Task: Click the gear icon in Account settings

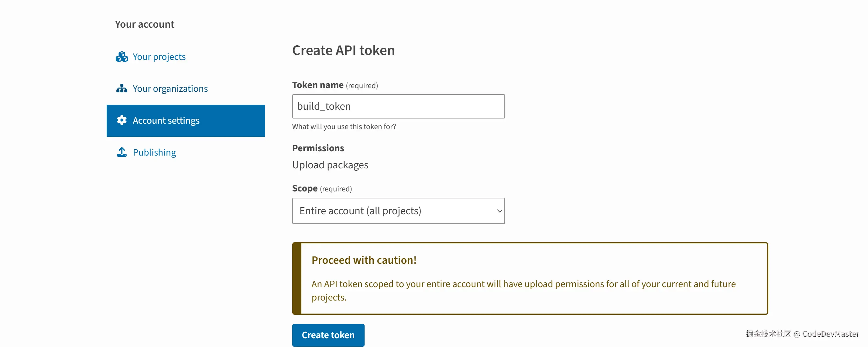Action: pyautogui.click(x=122, y=120)
